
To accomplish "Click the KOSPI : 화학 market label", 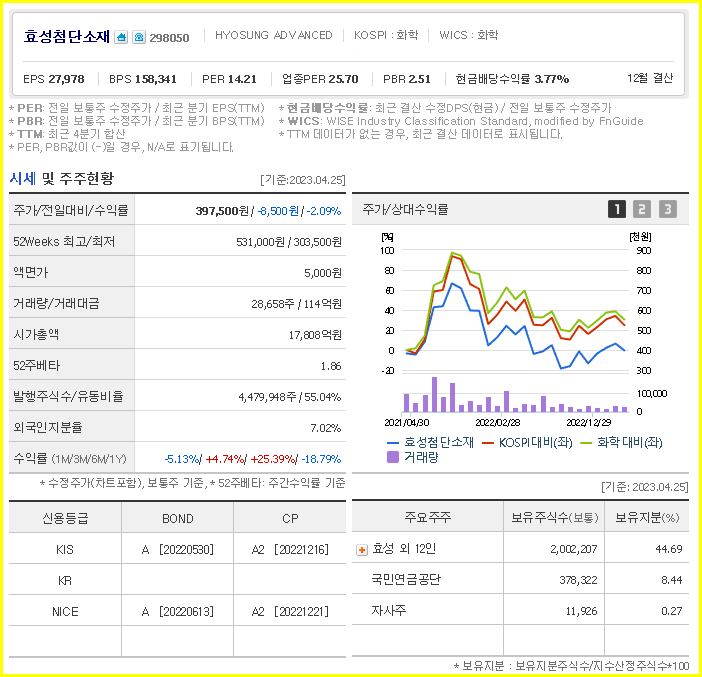I will tap(386, 35).
